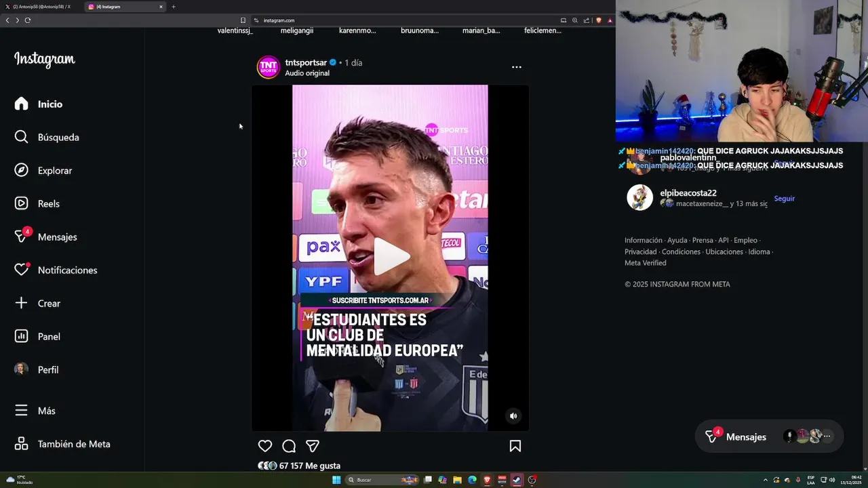
Task: Close the Instagram browser tab
Action: 161,7
